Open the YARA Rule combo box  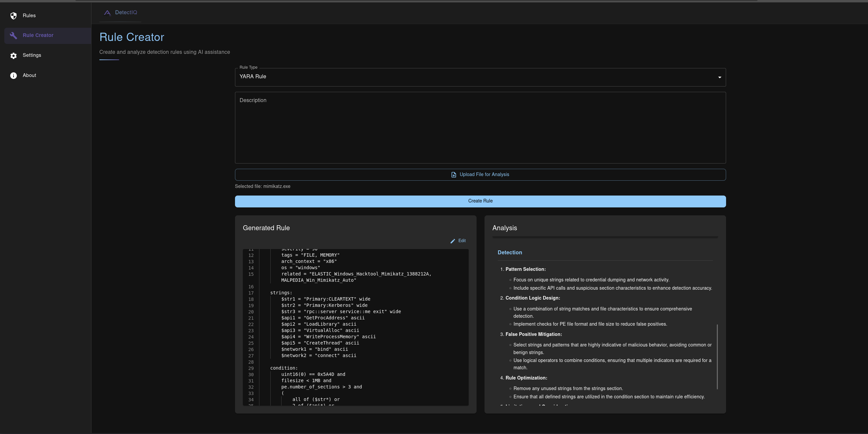click(x=472, y=77)
